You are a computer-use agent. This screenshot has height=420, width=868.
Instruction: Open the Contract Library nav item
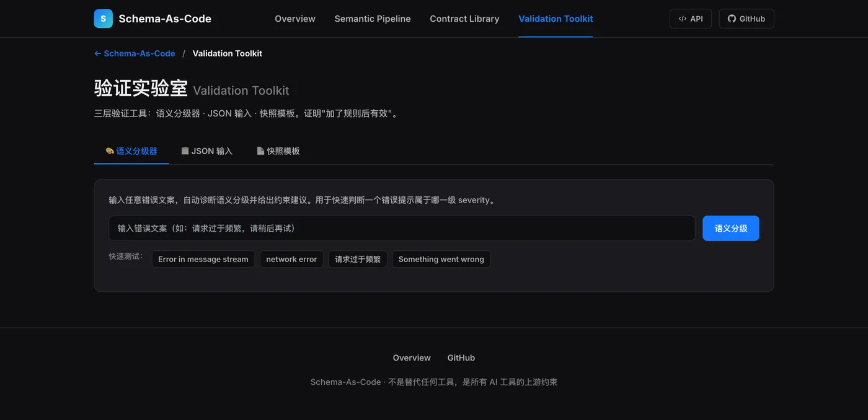(464, 19)
